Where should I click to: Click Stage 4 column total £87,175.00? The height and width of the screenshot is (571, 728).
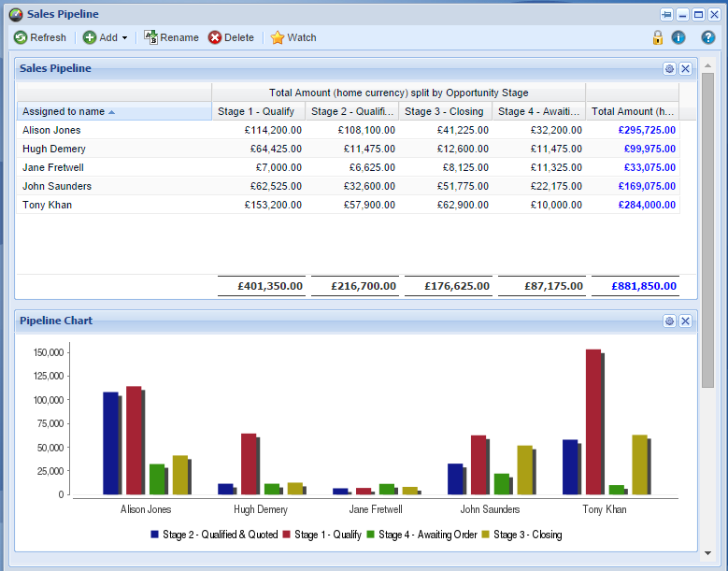tap(553, 286)
